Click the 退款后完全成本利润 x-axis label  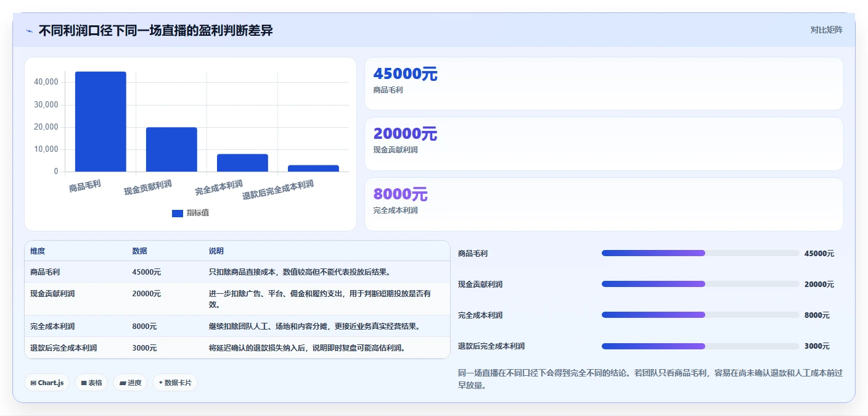tap(278, 189)
